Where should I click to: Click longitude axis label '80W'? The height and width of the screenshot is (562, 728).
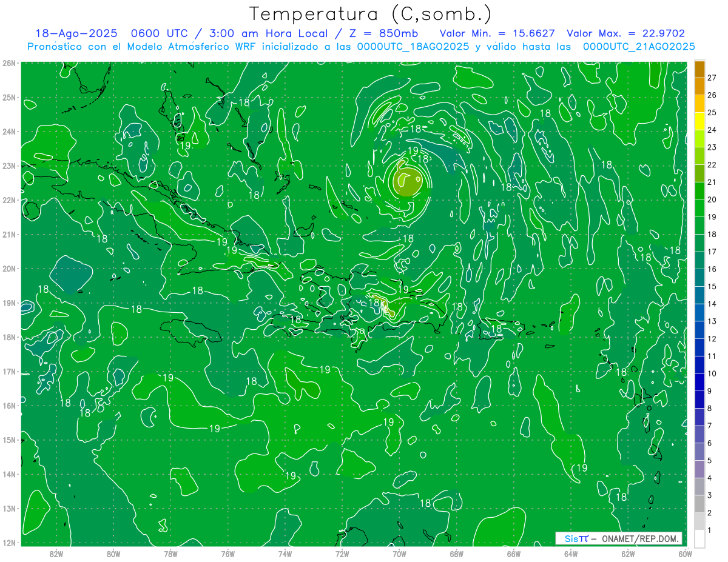113,554
